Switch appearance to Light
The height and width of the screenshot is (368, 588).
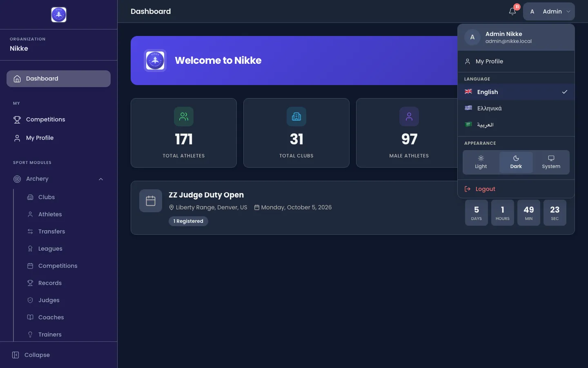[x=481, y=162]
